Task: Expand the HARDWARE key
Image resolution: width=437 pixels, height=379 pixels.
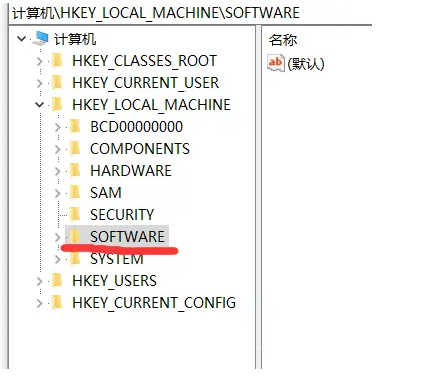Action: click(x=58, y=171)
